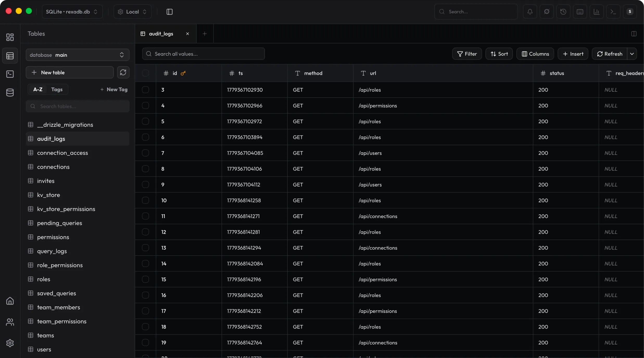The image size is (644, 358).
Task: Open the keyboard shortcuts icon
Action: coord(580,12)
